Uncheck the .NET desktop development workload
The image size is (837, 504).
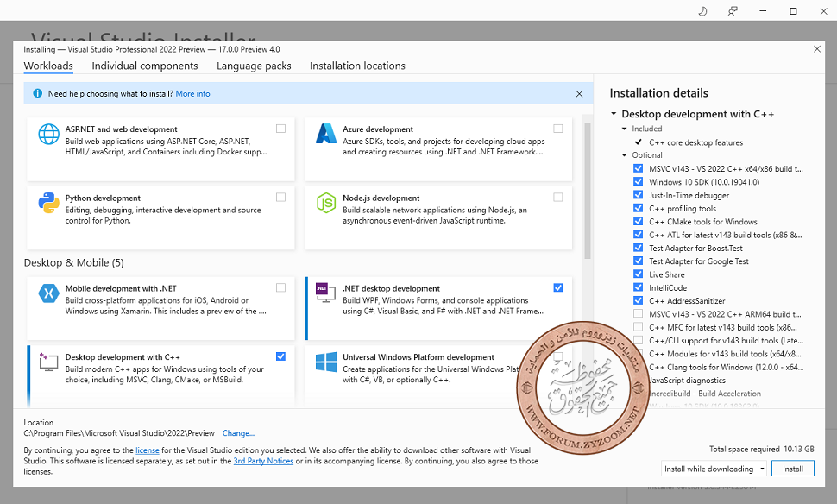coord(557,287)
